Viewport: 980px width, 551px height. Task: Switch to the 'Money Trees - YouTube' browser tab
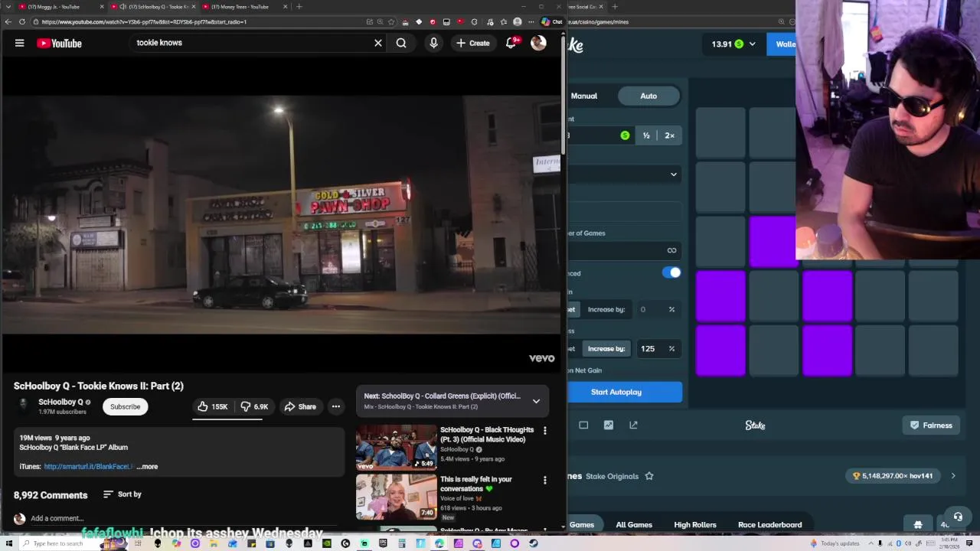[243, 7]
